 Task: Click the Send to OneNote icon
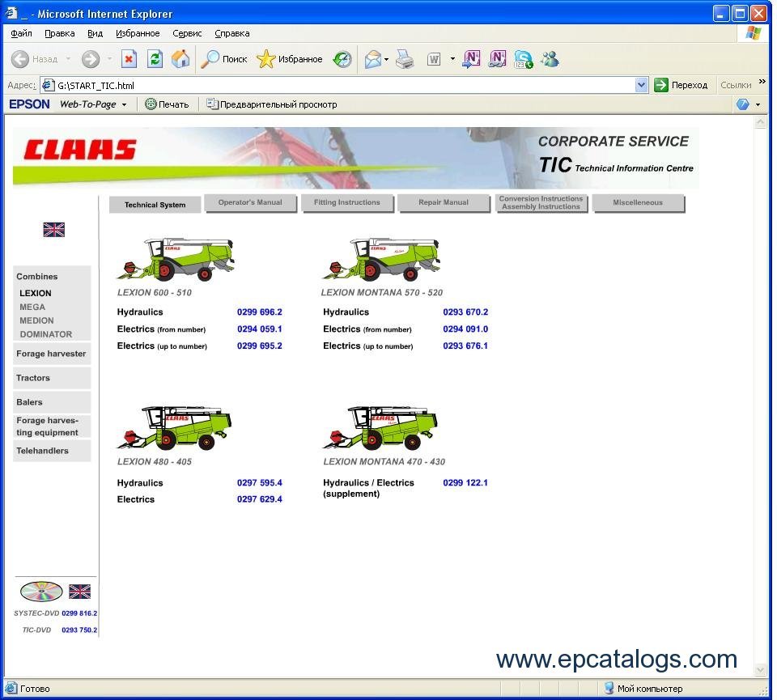(471, 59)
